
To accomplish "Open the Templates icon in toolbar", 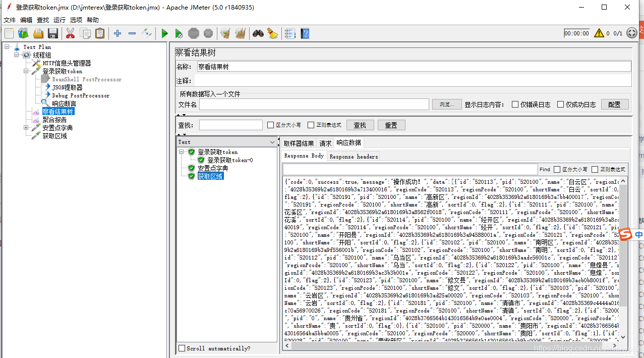I will 23,33.
